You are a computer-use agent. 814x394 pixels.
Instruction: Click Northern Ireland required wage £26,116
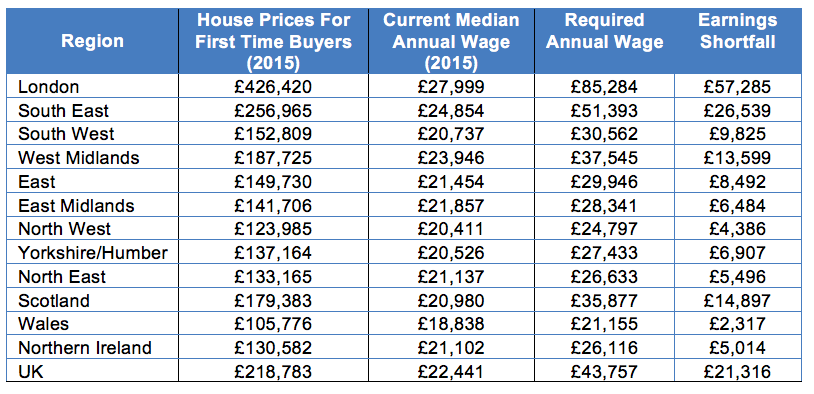click(604, 347)
